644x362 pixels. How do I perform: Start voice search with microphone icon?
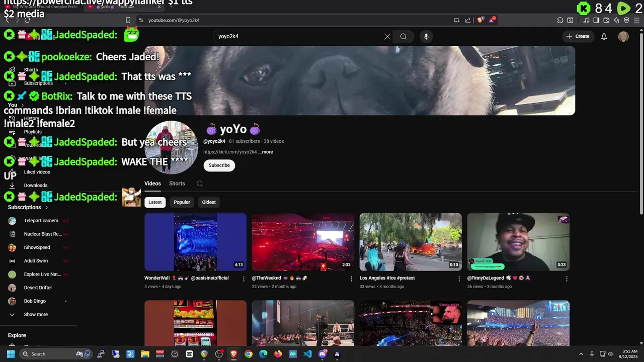[x=426, y=36]
